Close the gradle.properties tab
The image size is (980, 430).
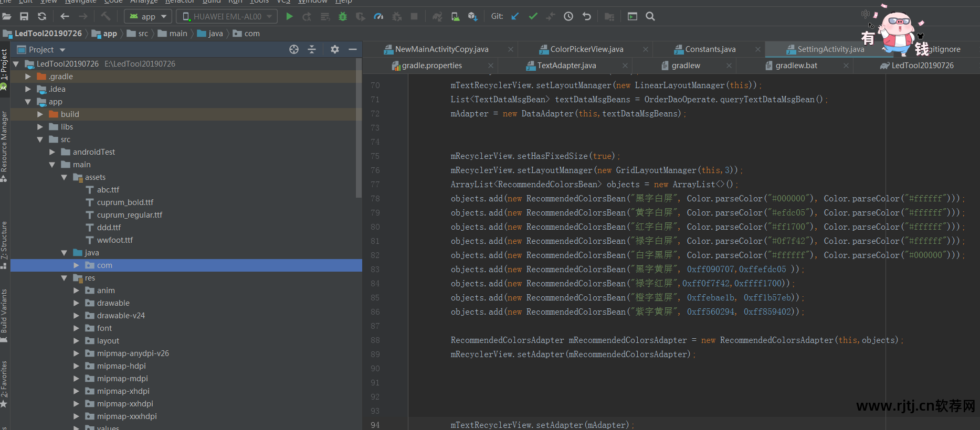(491, 66)
